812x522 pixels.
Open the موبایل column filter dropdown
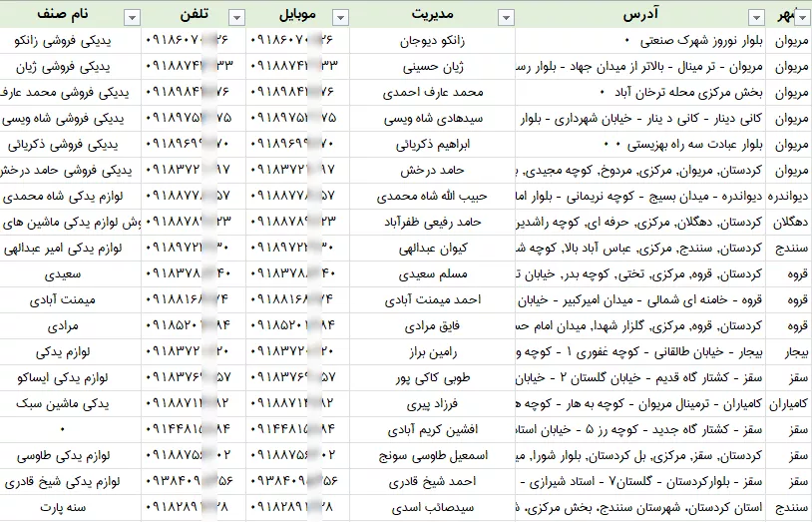340,18
